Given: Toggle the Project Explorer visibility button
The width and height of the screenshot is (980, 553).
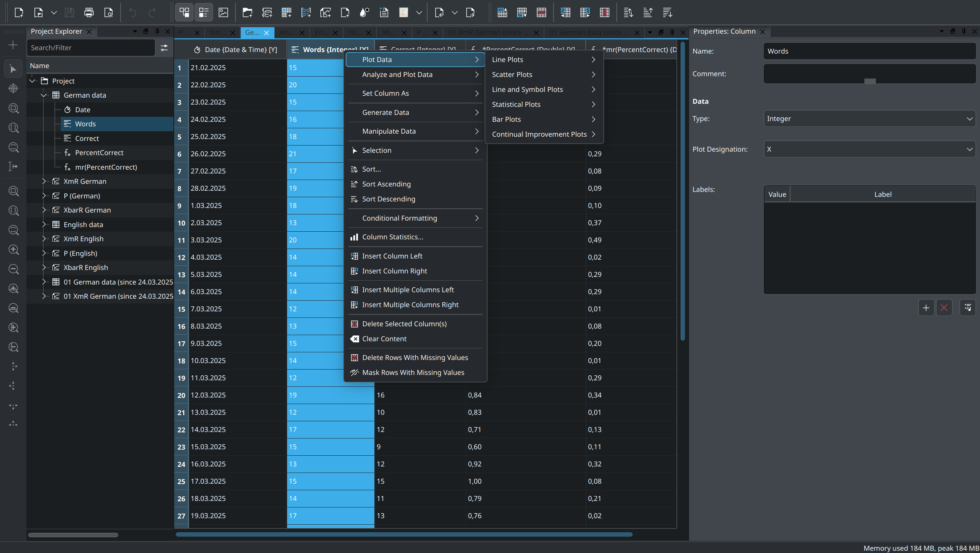Looking at the screenshot, I should coord(184,12).
